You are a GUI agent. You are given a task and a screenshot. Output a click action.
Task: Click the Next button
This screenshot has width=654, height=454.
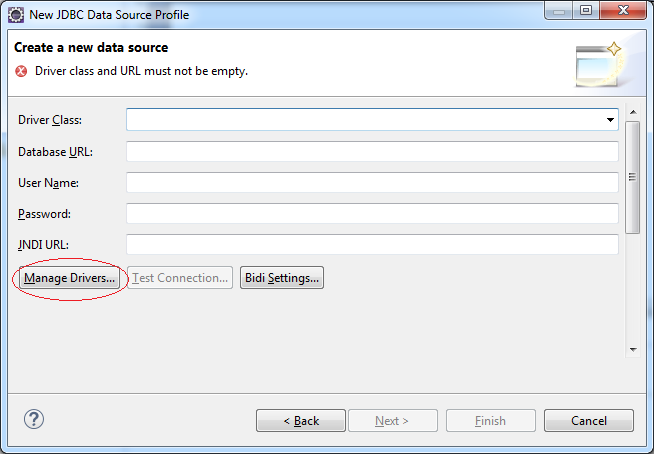click(393, 421)
